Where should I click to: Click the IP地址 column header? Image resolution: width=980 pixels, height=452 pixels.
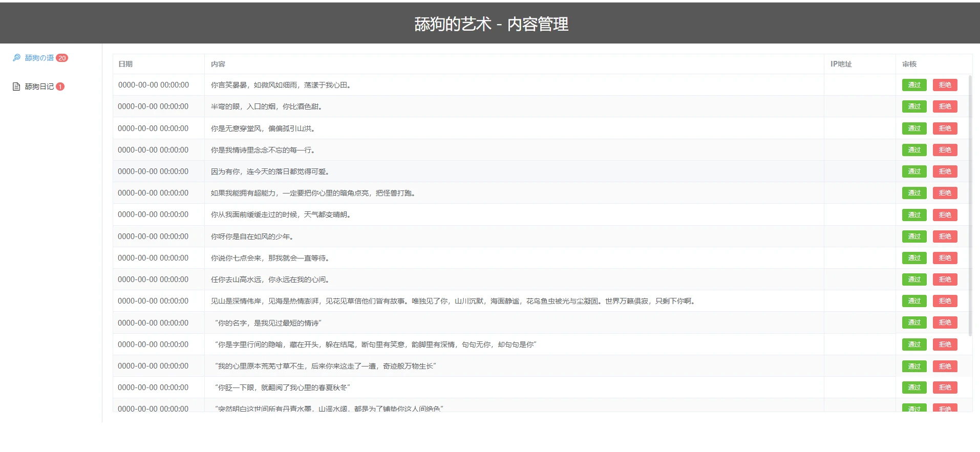pyautogui.click(x=841, y=64)
